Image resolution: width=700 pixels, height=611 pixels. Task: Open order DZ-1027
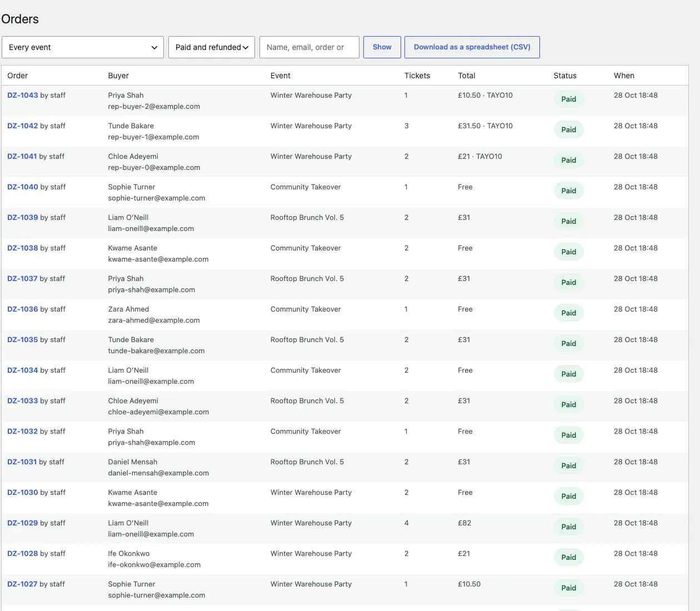pos(22,584)
